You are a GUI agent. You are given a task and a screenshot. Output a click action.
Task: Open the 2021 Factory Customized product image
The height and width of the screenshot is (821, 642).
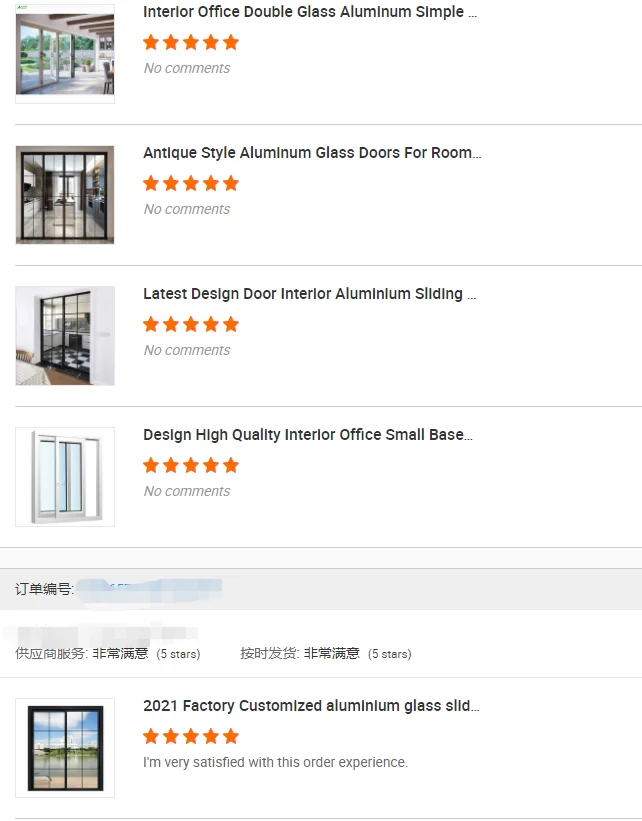[65, 748]
